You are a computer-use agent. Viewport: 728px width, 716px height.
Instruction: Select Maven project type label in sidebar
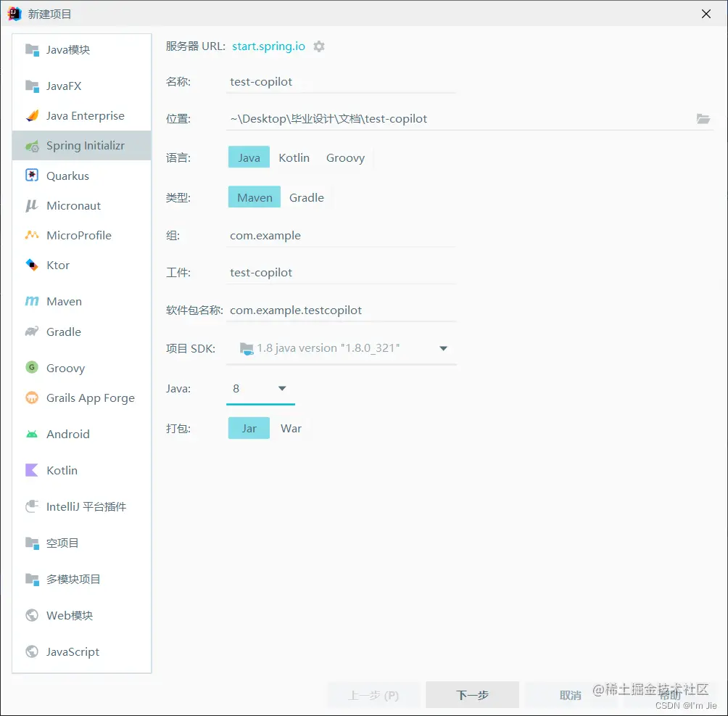pos(64,302)
